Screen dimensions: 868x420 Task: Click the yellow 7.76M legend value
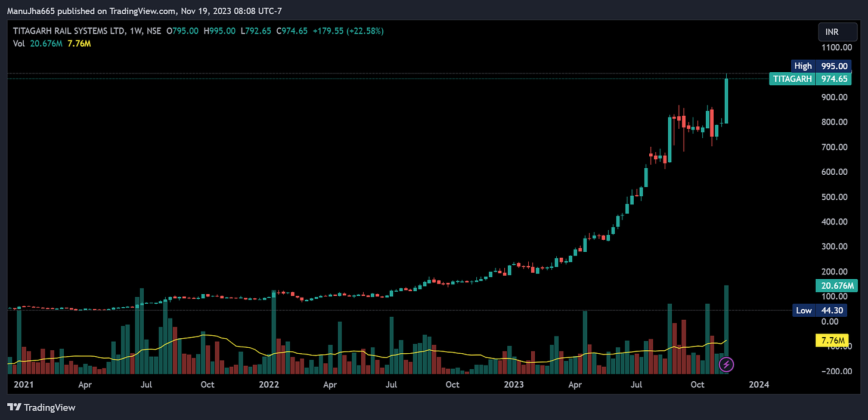tap(79, 44)
